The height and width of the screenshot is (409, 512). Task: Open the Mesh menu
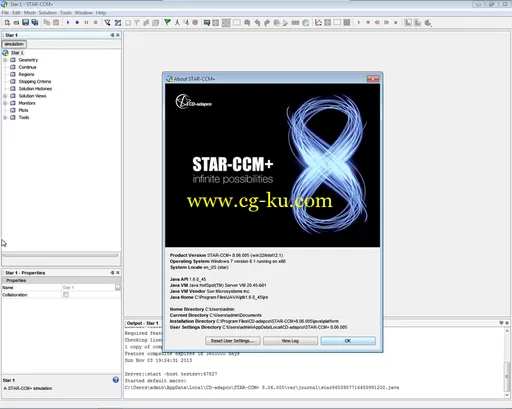click(x=30, y=13)
